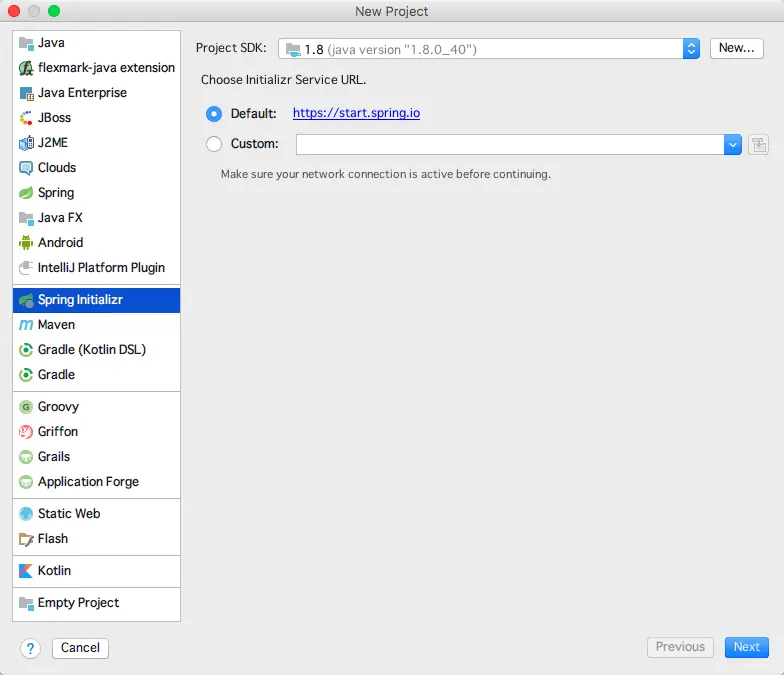Choose Android label
This screenshot has height=675, width=784.
tap(60, 243)
